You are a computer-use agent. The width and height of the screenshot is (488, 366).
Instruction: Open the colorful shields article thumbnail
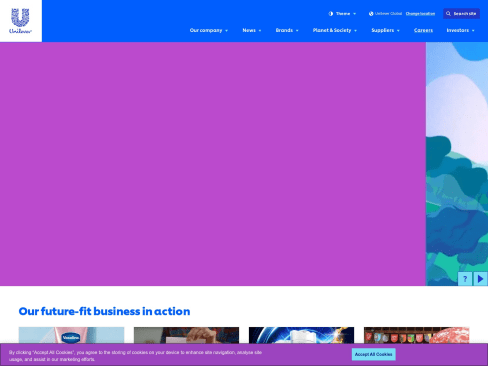[x=416, y=335]
